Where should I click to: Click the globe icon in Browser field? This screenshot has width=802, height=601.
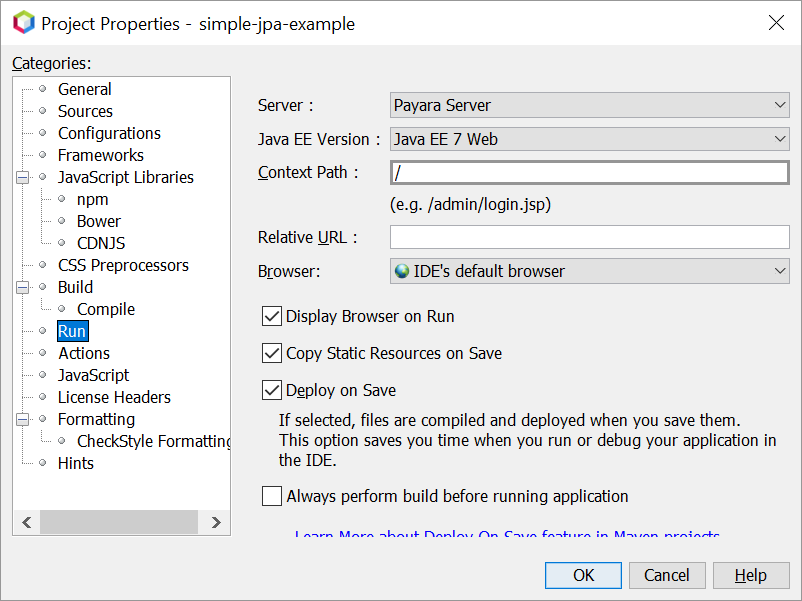click(x=402, y=271)
